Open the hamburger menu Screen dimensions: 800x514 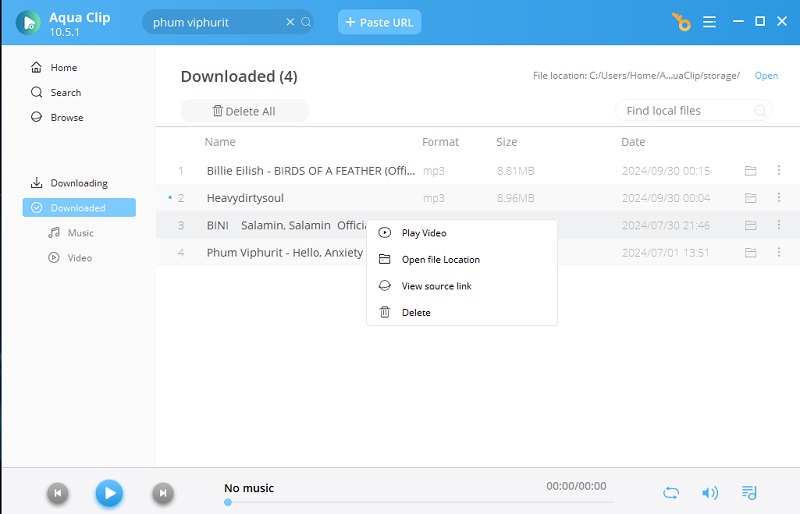(x=709, y=22)
